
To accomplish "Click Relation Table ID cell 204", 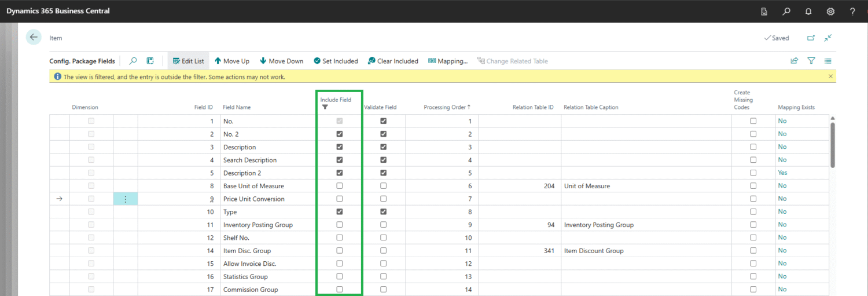I will pyautogui.click(x=519, y=186).
